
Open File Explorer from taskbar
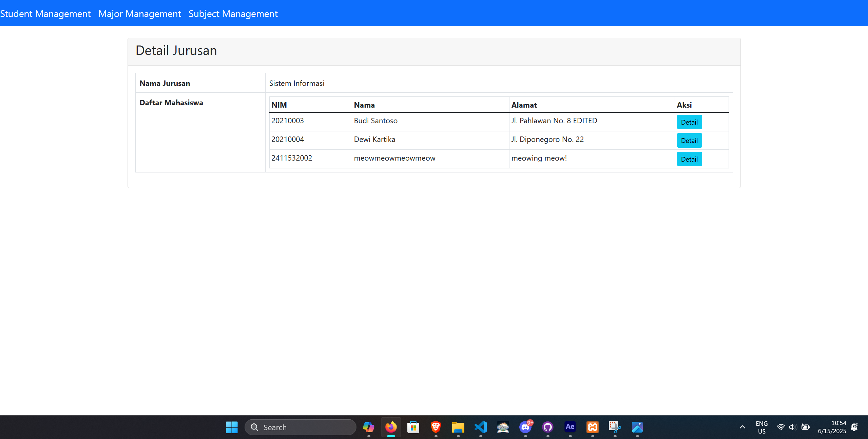458,427
